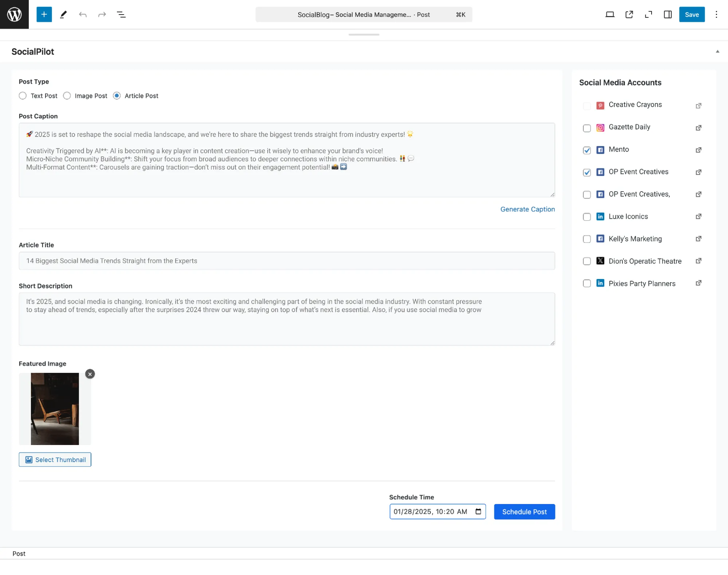Click the Undo arrow icon

click(83, 15)
